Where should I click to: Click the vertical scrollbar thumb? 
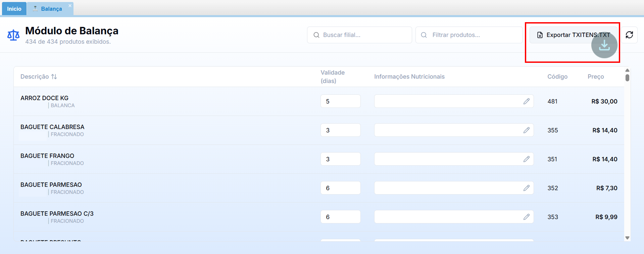[627, 78]
